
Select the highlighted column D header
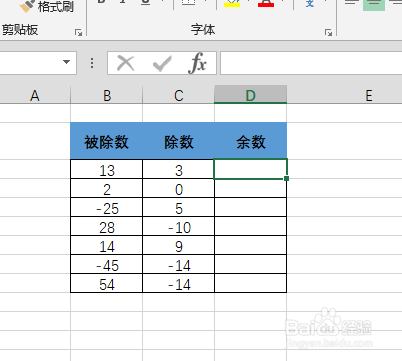pyautogui.click(x=250, y=95)
